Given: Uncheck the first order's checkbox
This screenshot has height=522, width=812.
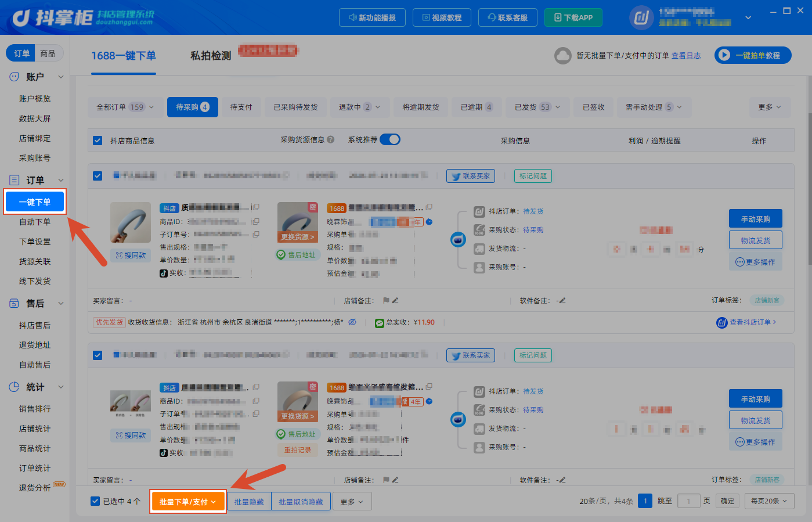Looking at the screenshot, I should [x=98, y=176].
